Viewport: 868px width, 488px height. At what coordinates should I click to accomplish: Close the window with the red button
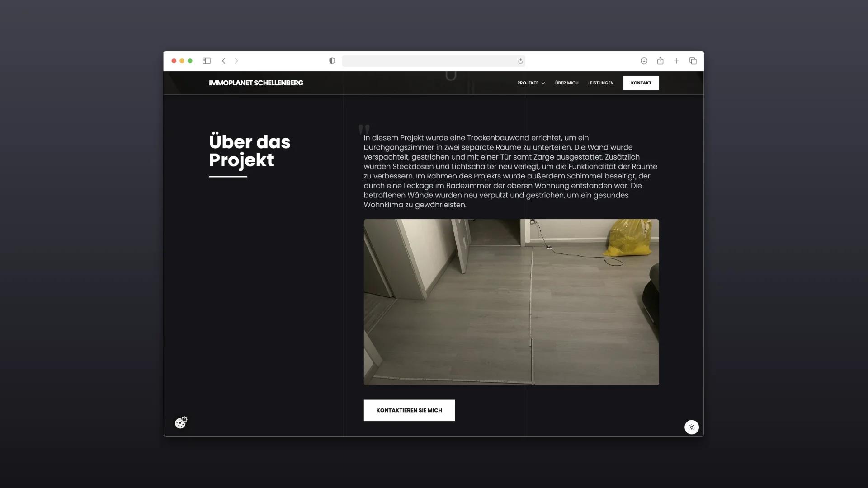(x=174, y=61)
